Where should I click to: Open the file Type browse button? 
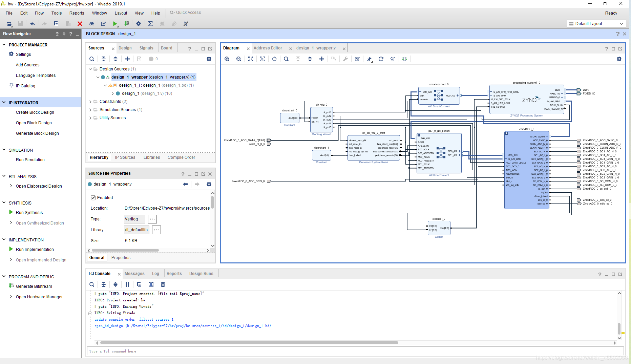click(152, 219)
